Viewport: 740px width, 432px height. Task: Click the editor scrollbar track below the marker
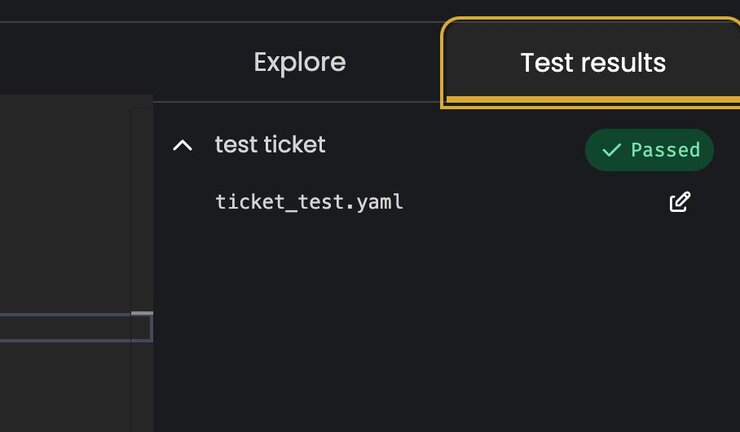(142, 386)
